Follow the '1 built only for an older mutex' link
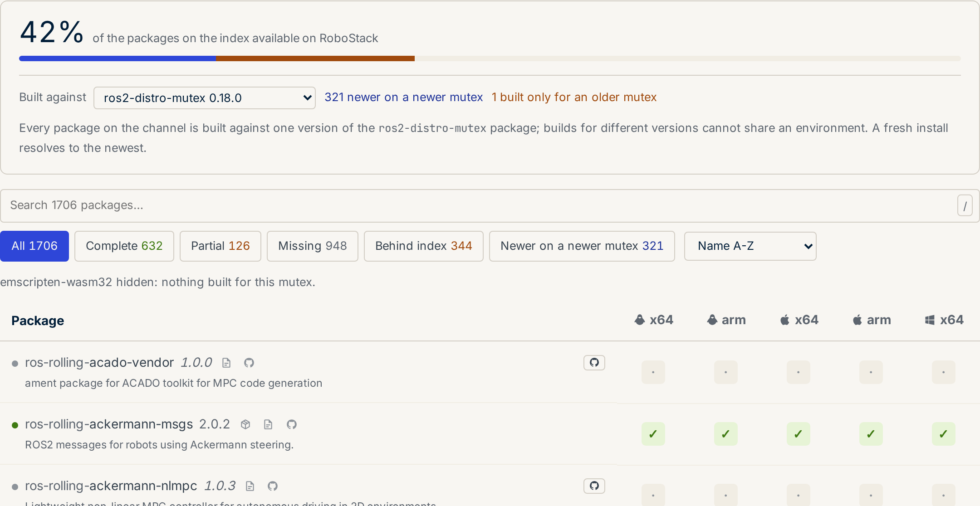The width and height of the screenshot is (980, 506). click(574, 97)
